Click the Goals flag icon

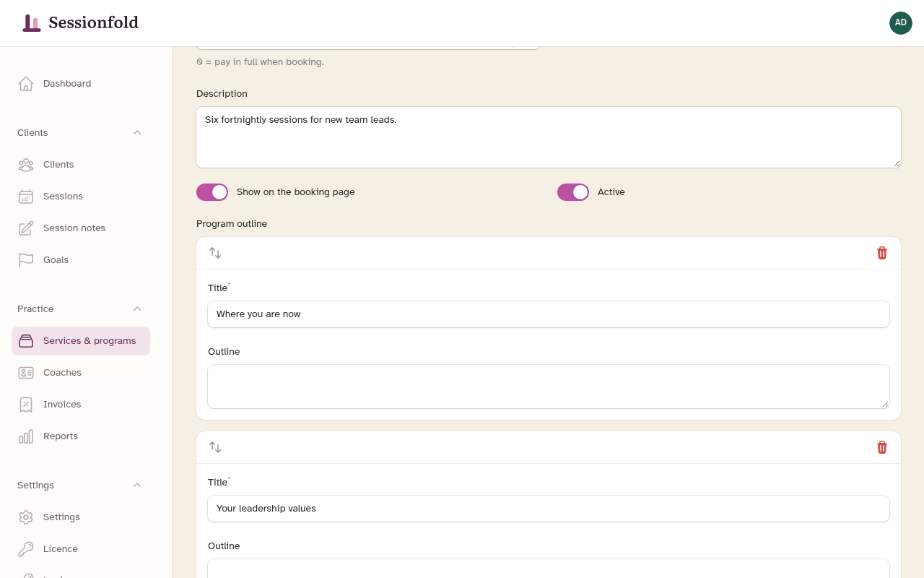(x=26, y=260)
